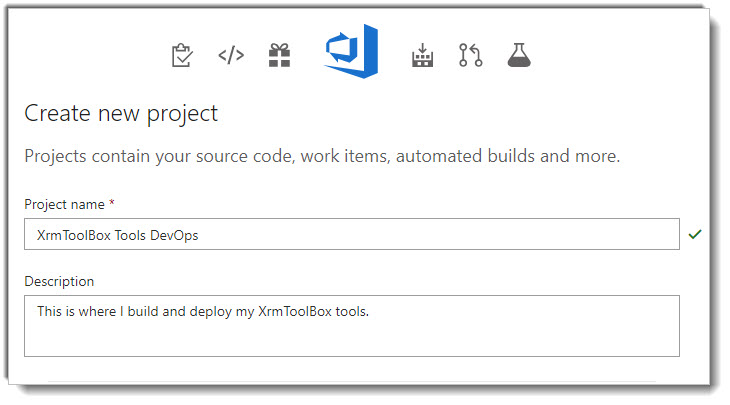Select the Artifacts gift box icon
The height and width of the screenshot is (405, 730).
tap(279, 55)
